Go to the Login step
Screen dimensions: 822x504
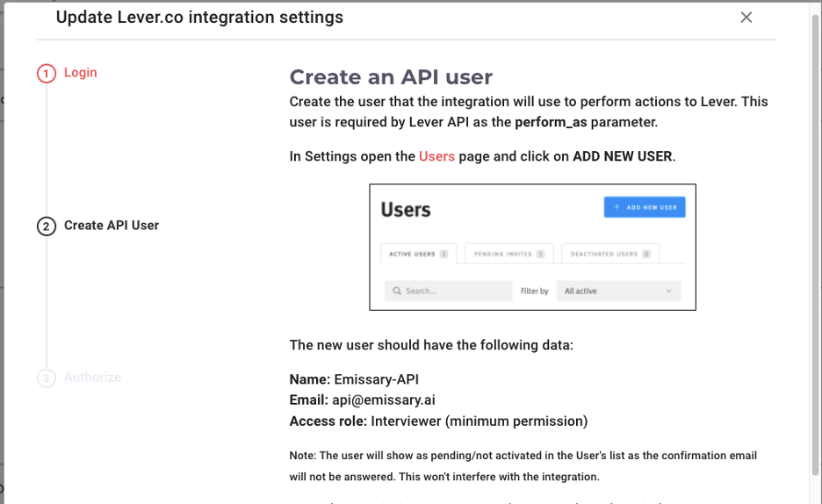click(80, 72)
